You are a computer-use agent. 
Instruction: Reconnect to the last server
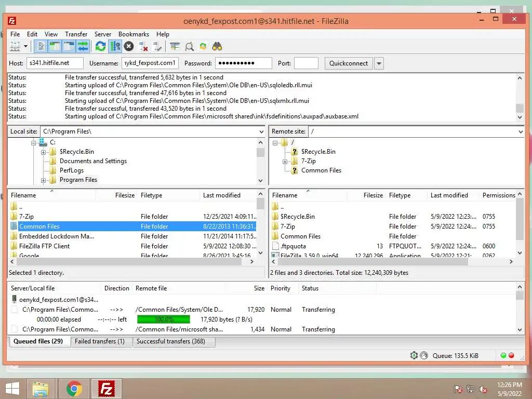point(157,46)
